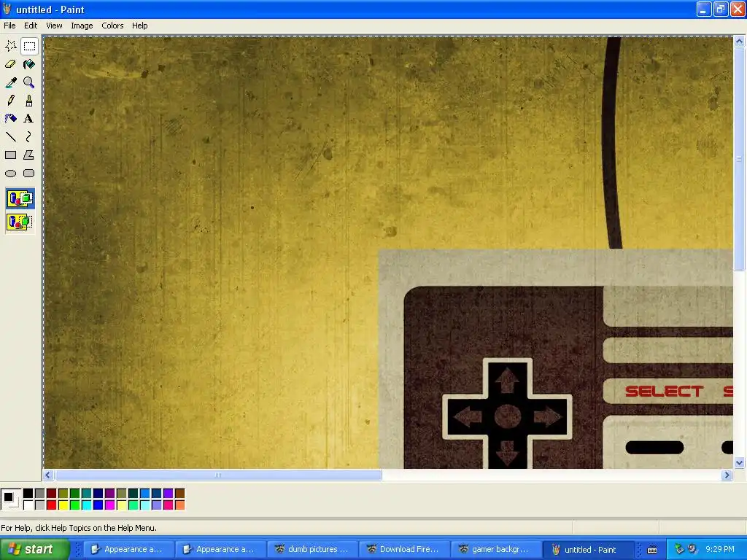Screen dimensions: 747x560
Task: Click the vertical scrollbar up arrow
Action: [740, 42]
